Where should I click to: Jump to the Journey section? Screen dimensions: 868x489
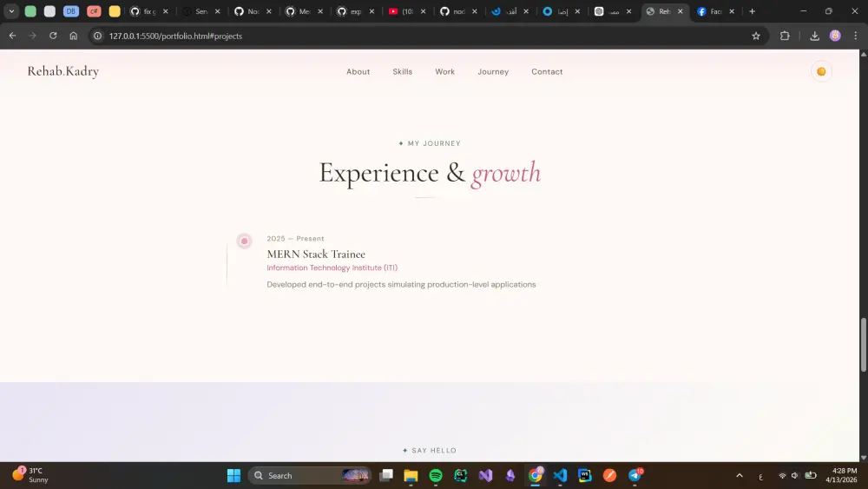click(493, 71)
